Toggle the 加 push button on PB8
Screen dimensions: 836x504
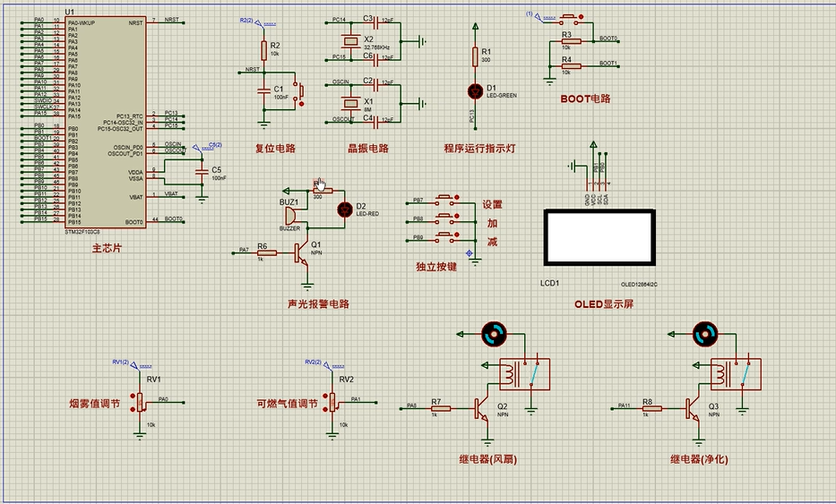tap(444, 218)
